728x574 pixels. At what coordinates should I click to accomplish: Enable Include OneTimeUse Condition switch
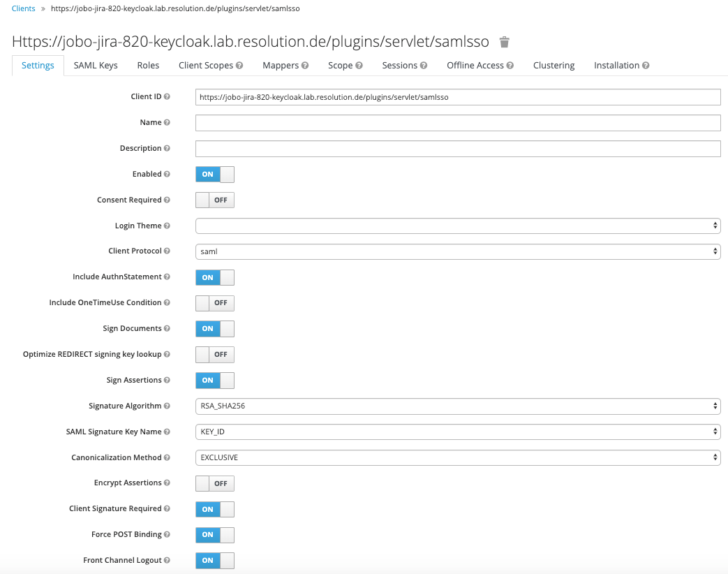215,303
